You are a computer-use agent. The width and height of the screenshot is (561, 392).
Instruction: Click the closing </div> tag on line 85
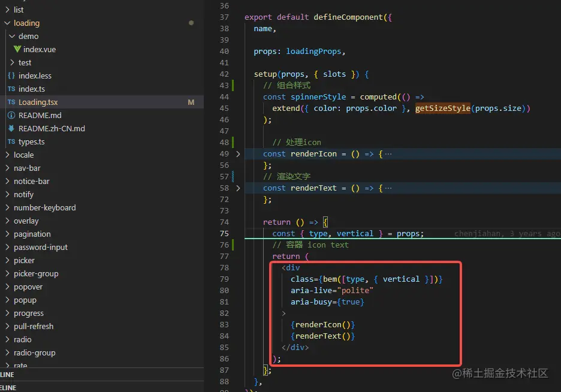click(x=295, y=347)
